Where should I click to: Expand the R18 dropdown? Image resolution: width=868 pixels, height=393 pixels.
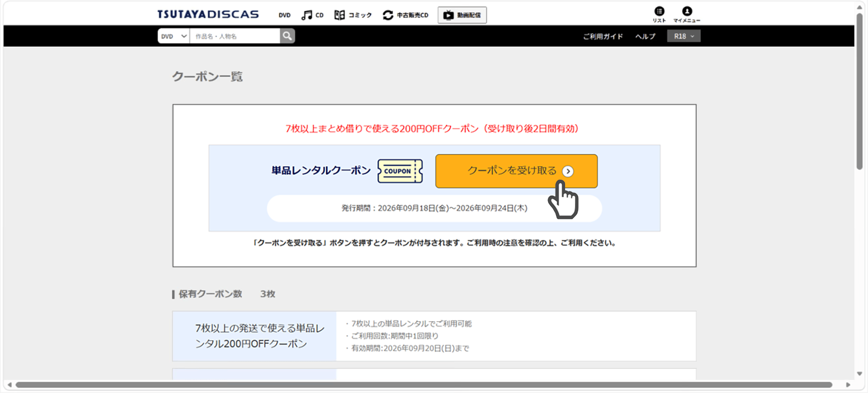(x=684, y=36)
